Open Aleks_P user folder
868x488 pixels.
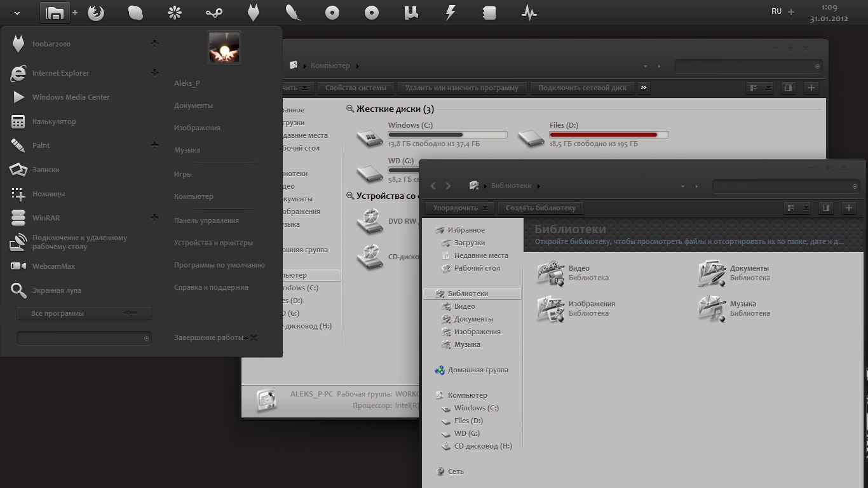click(x=187, y=83)
